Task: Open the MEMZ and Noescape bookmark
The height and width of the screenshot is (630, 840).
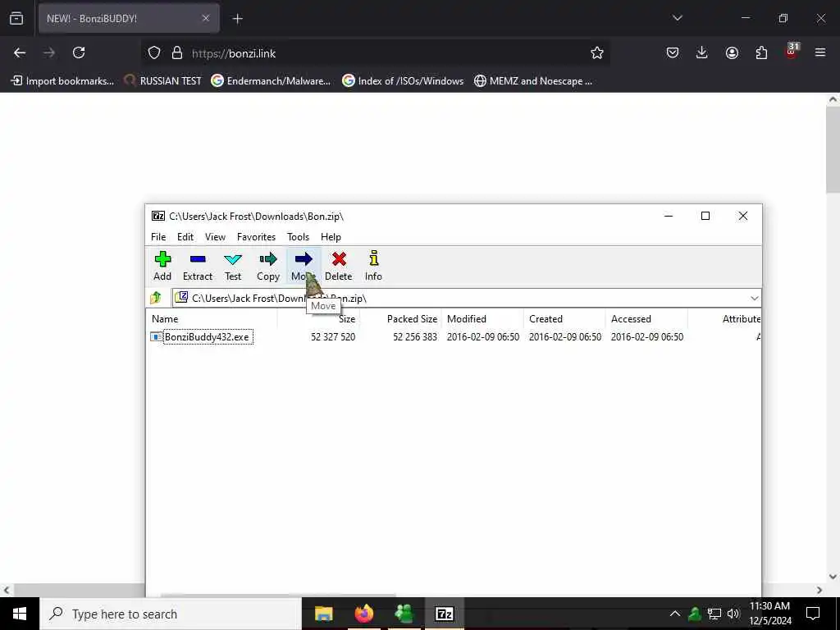Action: tap(533, 81)
